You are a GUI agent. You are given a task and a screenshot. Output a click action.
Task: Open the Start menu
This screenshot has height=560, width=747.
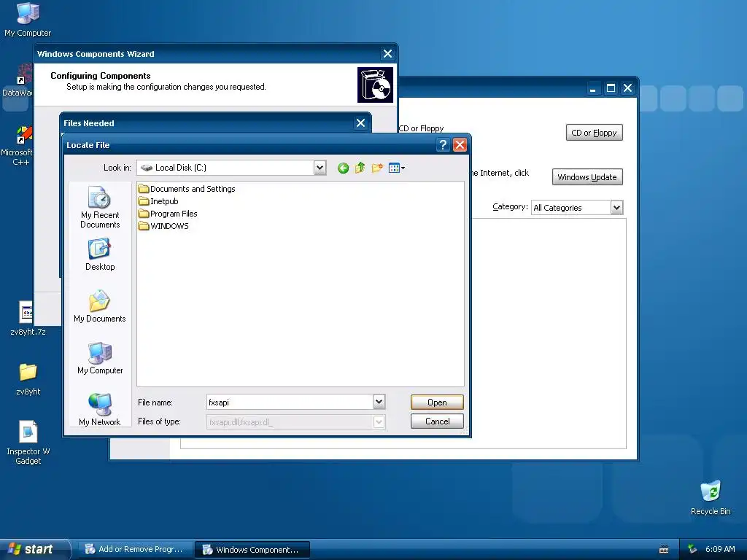34,549
